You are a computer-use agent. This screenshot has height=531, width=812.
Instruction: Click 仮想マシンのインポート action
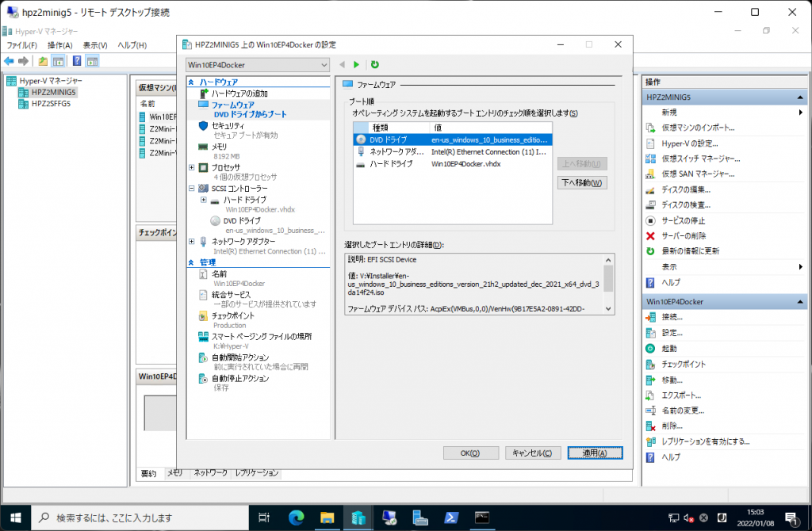(698, 128)
